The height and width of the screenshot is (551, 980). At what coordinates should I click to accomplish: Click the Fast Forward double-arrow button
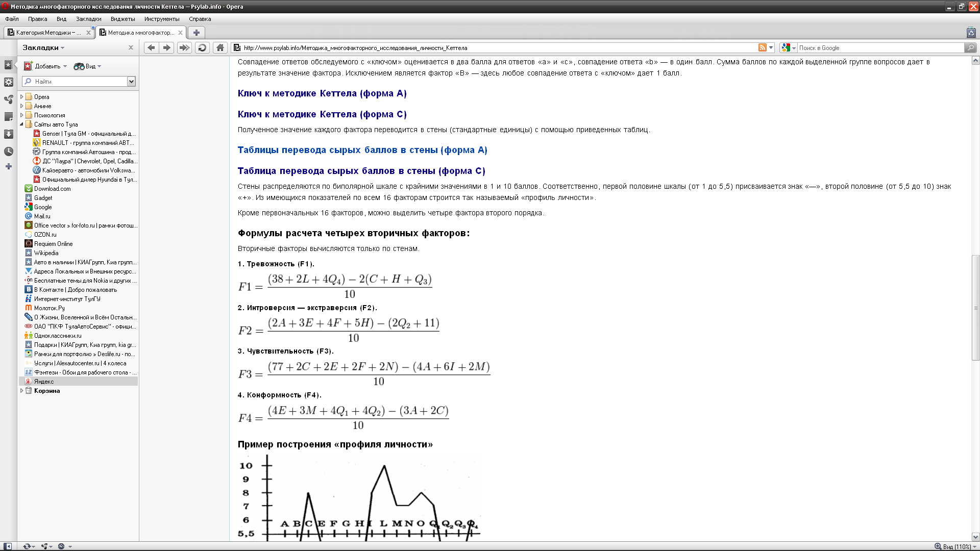184,47
